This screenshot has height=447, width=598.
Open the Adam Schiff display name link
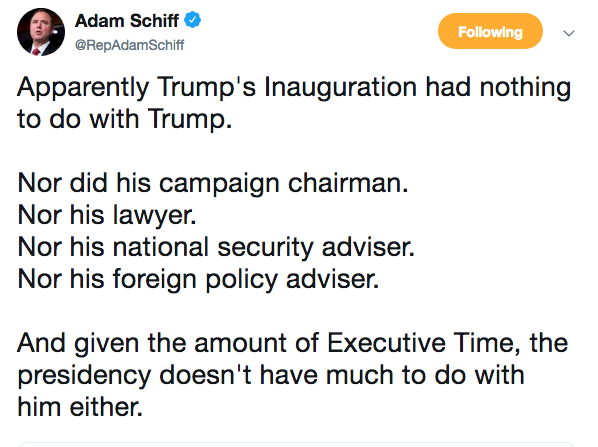click(127, 21)
